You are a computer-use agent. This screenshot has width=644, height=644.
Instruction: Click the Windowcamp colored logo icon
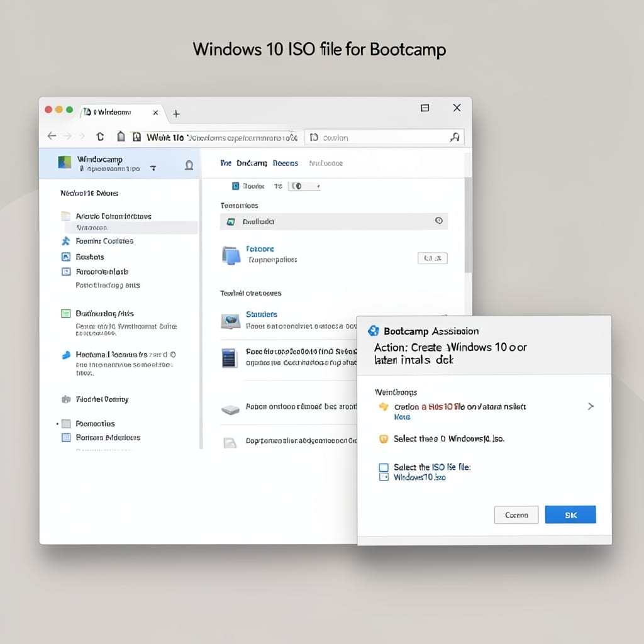pos(65,162)
